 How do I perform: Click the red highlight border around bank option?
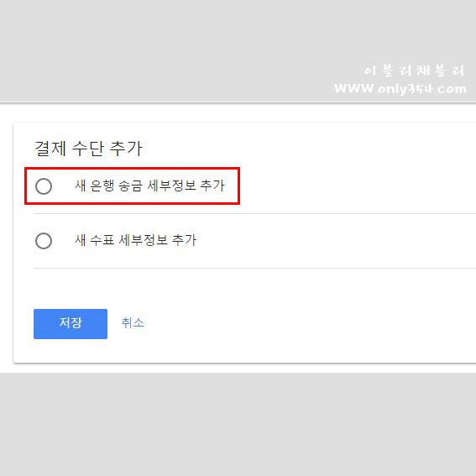(x=132, y=168)
